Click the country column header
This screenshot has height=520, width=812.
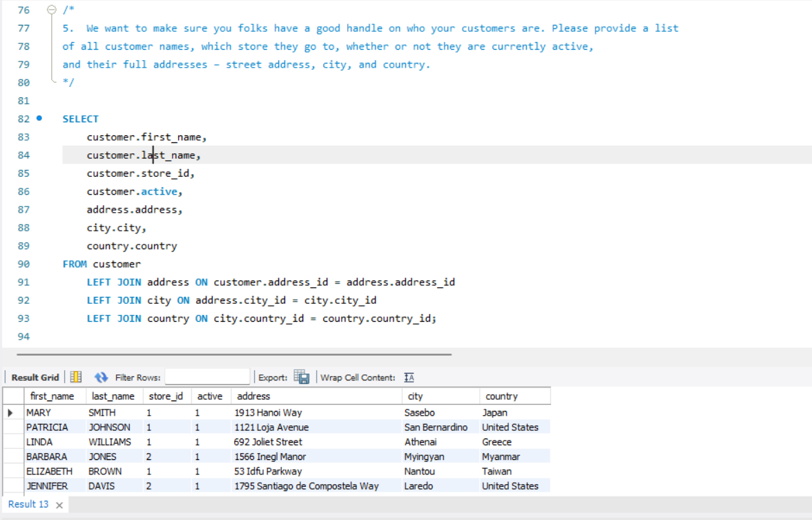pos(515,396)
